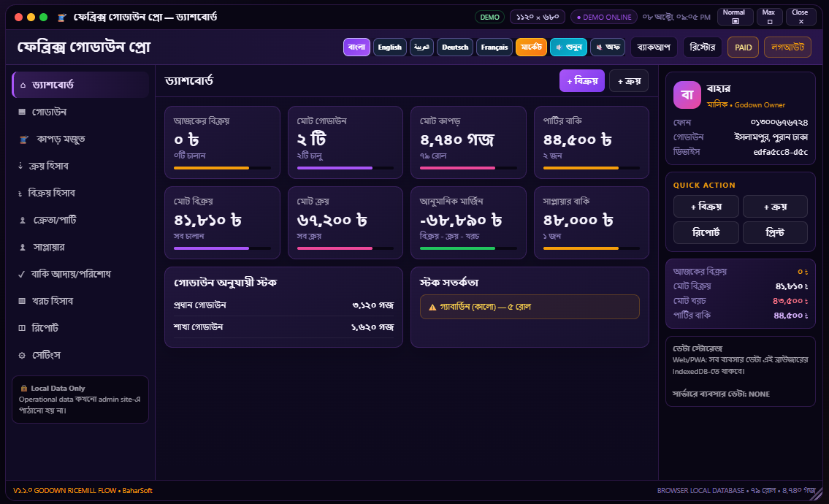Click the resize grip at window corner
The height and width of the screenshot is (504, 829).
tap(817, 494)
